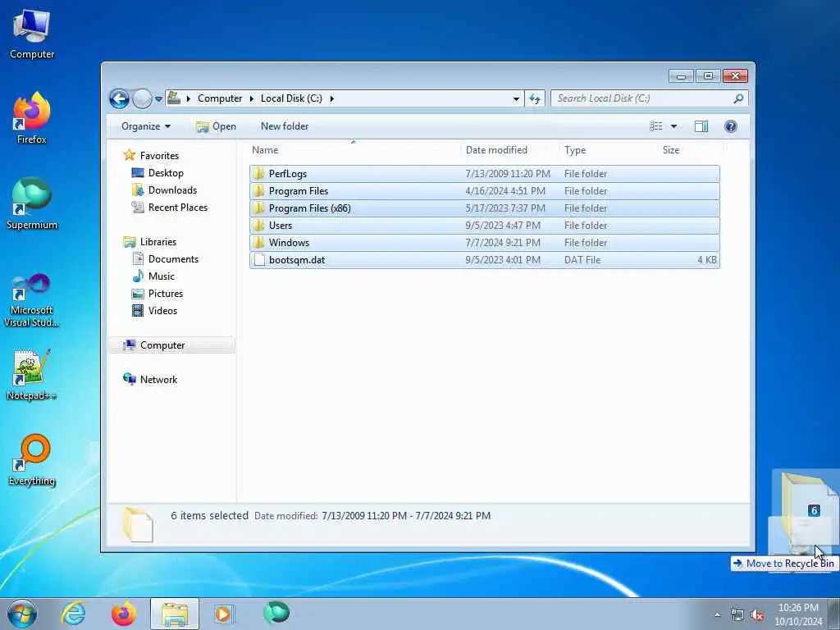Image resolution: width=840 pixels, height=630 pixels.
Task: Open the recent locations dropdown beside Forward
Action: point(158,99)
